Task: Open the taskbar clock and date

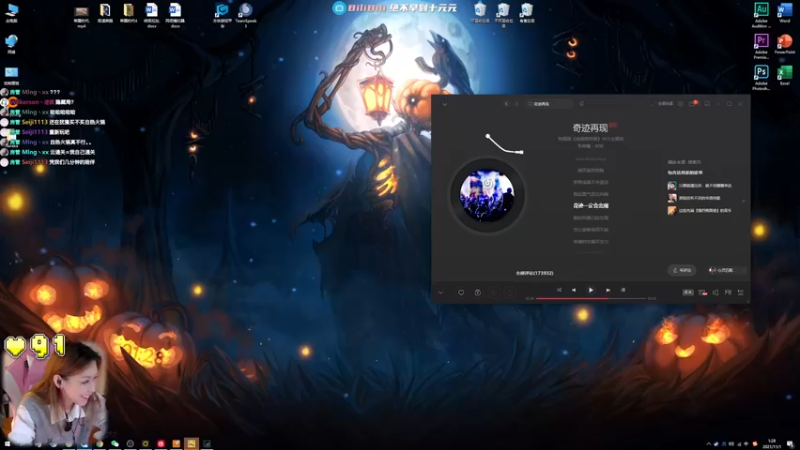Action: [x=771, y=444]
